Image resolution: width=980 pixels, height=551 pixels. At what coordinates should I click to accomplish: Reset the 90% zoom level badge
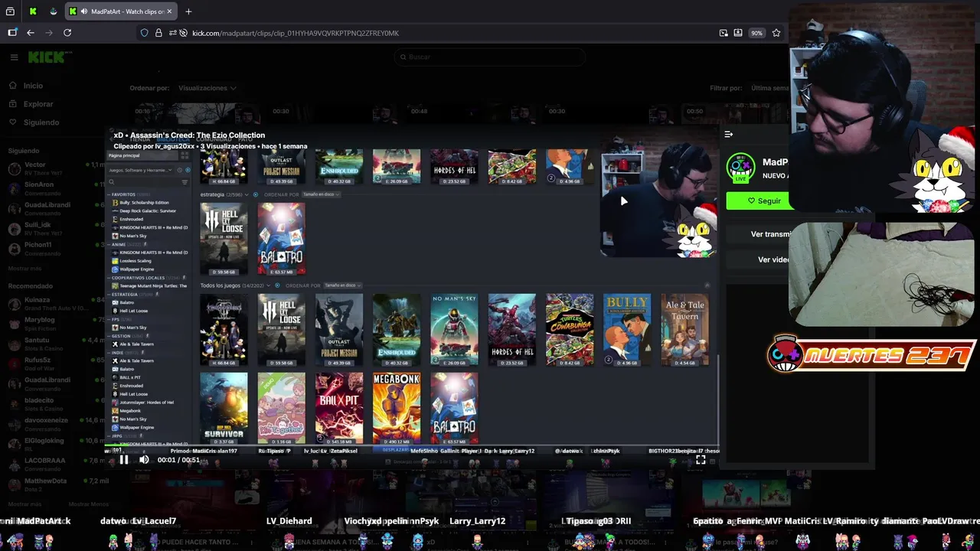click(756, 33)
